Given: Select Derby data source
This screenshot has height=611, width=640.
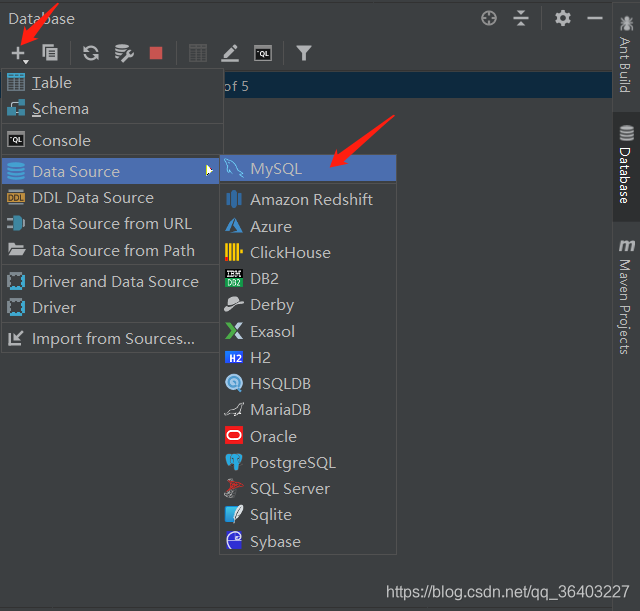Looking at the screenshot, I should [x=308, y=305].
